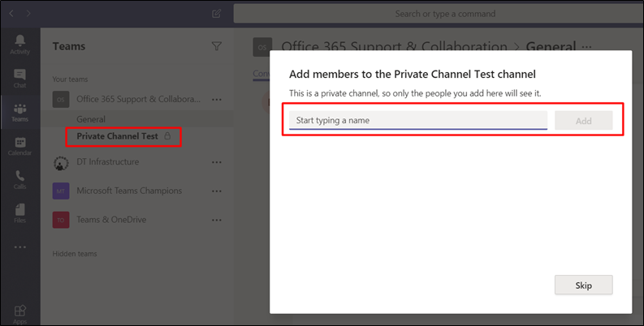Click the General title in header
The height and width of the screenshot is (326, 644).
pyautogui.click(x=551, y=47)
